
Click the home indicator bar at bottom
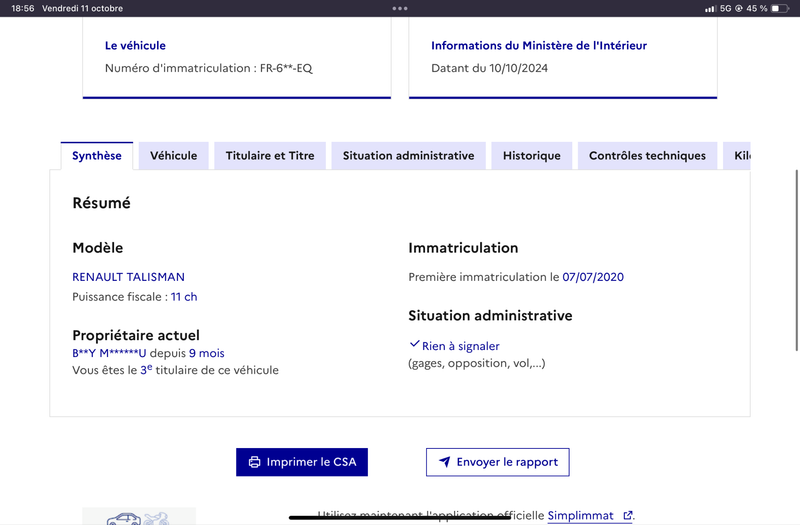(x=400, y=518)
